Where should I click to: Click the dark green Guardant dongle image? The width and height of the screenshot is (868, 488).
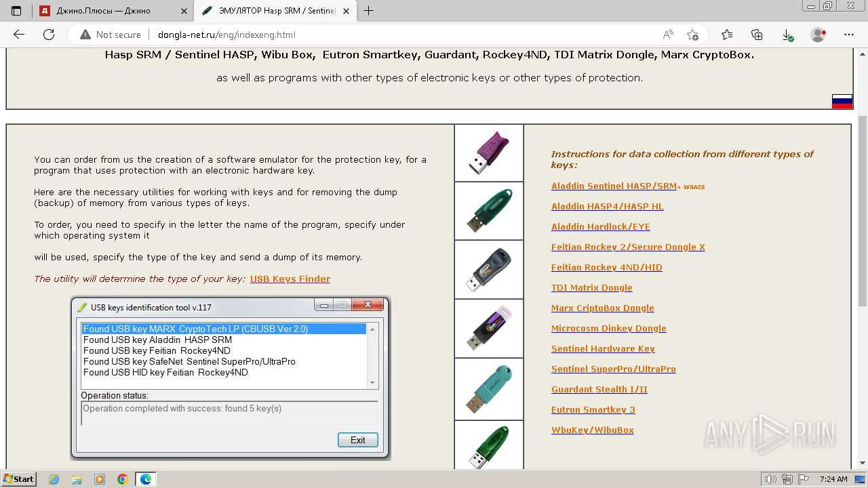click(489, 211)
